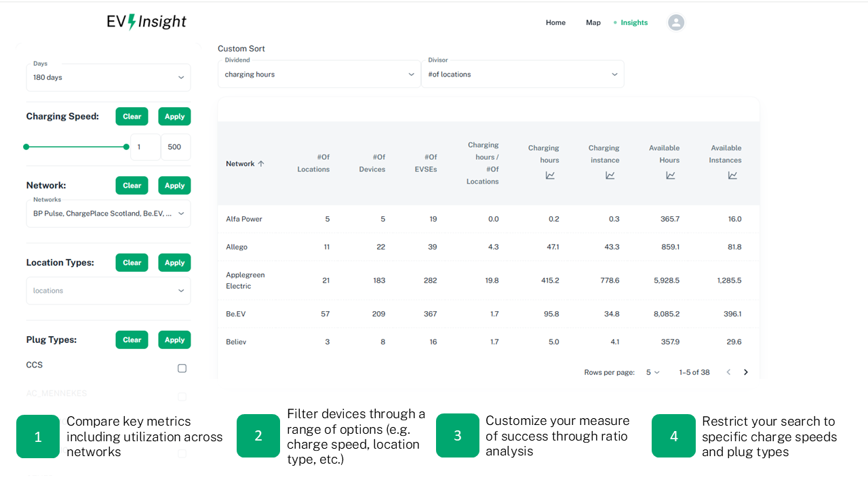Click the right charging speed slider handle
Screen dimensions: 868x488
point(126,147)
